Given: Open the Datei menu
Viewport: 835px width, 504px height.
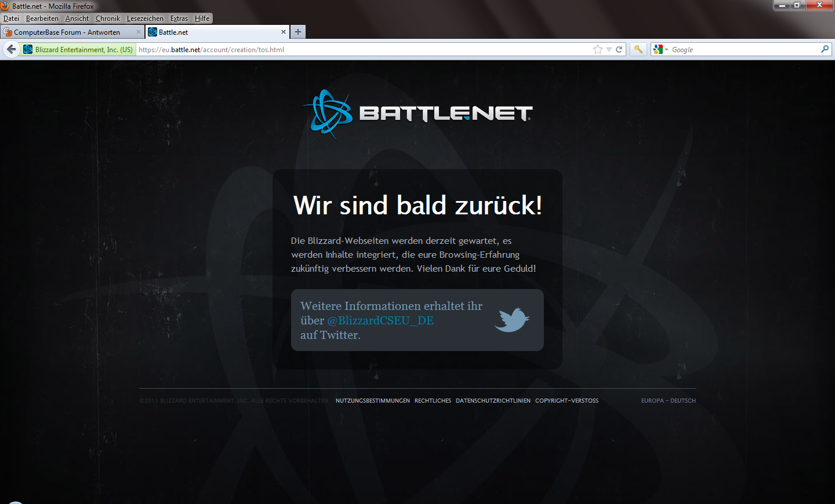Looking at the screenshot, I should (x=11, y=19).
